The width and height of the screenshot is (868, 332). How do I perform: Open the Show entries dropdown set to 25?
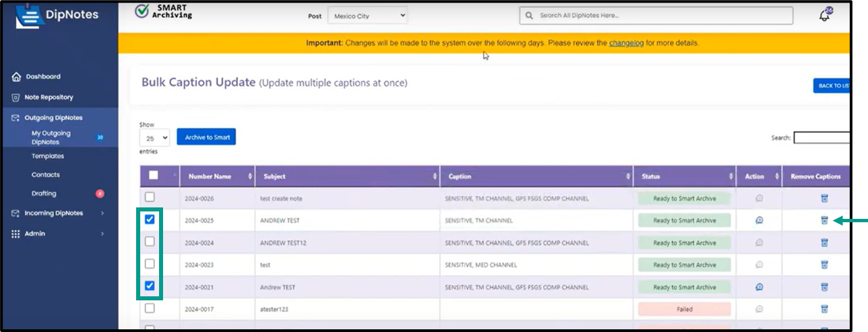click(x=154, y=137)
